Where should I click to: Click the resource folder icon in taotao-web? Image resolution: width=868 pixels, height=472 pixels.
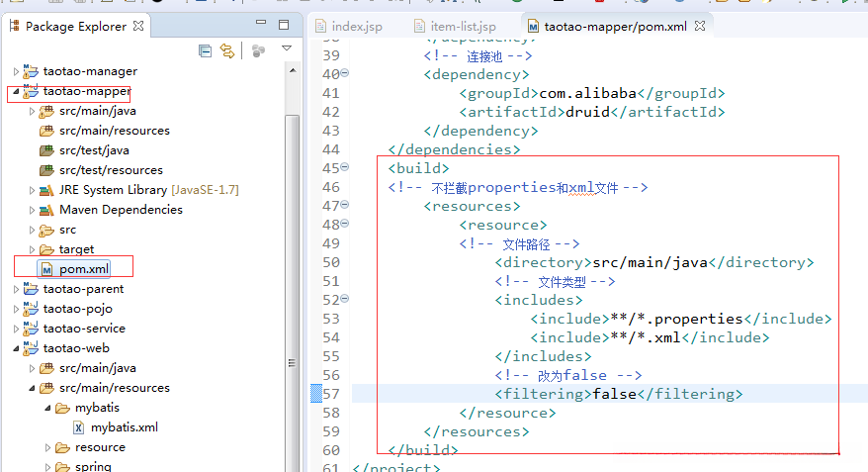(x=62, y=447)
